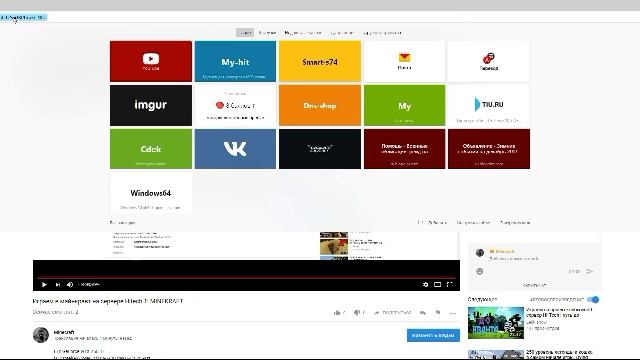Share the video via the share button
Screen dimensions: 640x360
click(392, 313)
